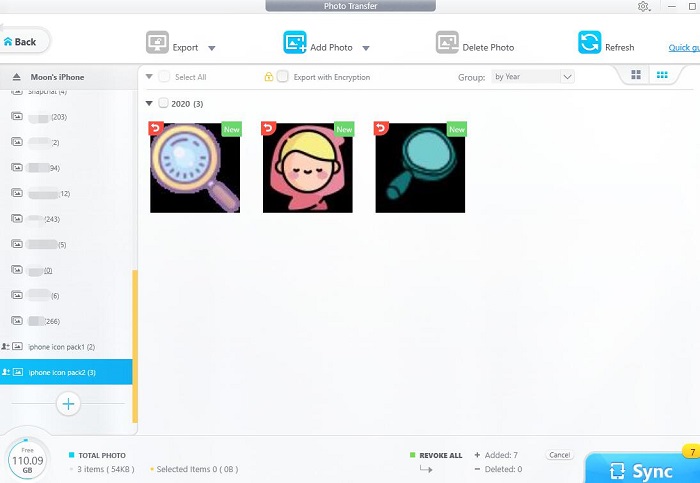Image resolution: width=700 pixels, height=483 pixels.
Task: Open album with 12 photos
Action: (x=67, y=194)
